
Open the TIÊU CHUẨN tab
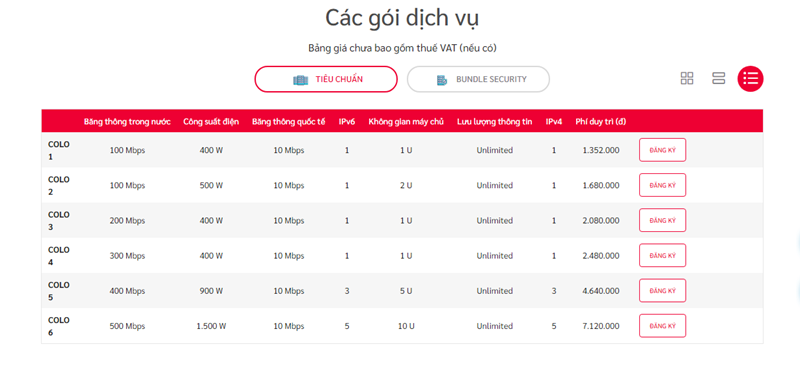click(x=326, y=79)
